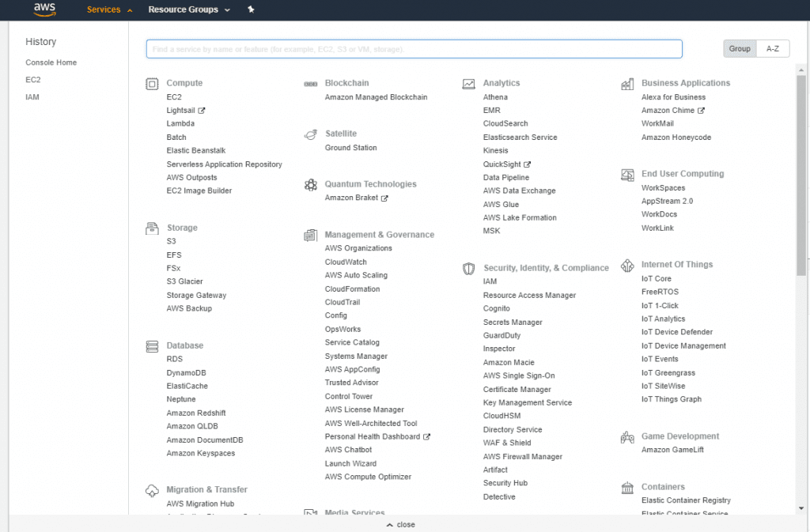Switch service view to A-Z
This screenshot has height=532, width=810.
click(x=773, y=48)
